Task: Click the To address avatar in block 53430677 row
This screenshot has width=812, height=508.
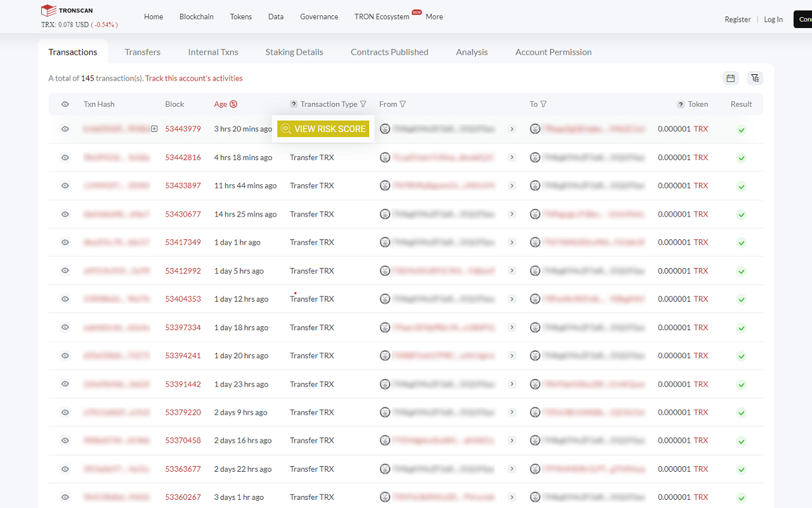Action: 535,214
